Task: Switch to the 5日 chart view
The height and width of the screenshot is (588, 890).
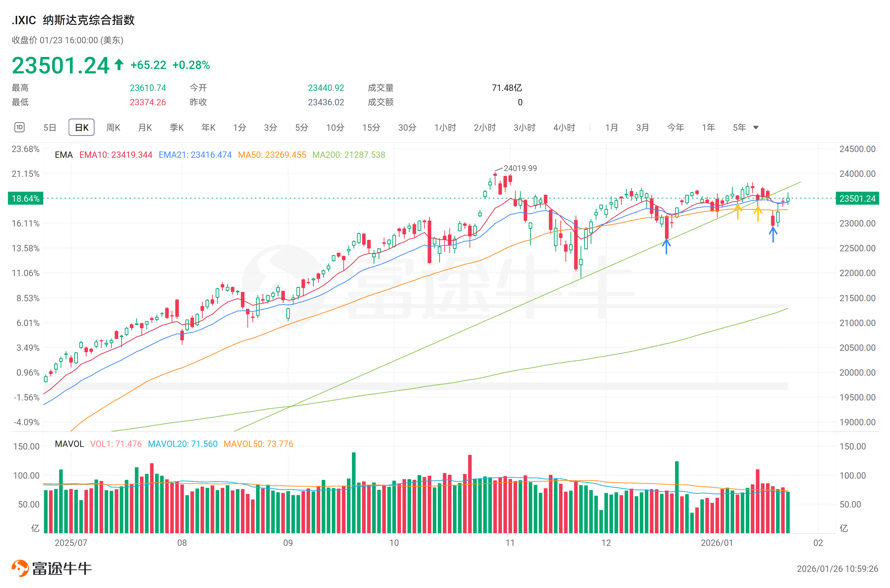Action: [50, 128]
